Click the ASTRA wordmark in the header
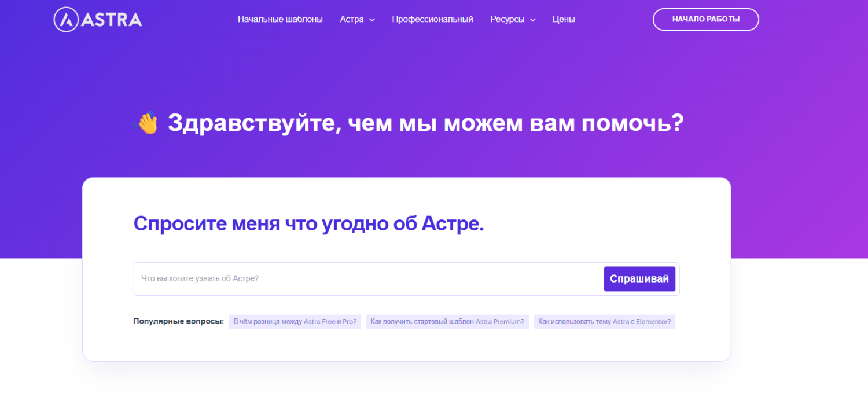Viewport: 868px width, 418px height. (112, 20)
